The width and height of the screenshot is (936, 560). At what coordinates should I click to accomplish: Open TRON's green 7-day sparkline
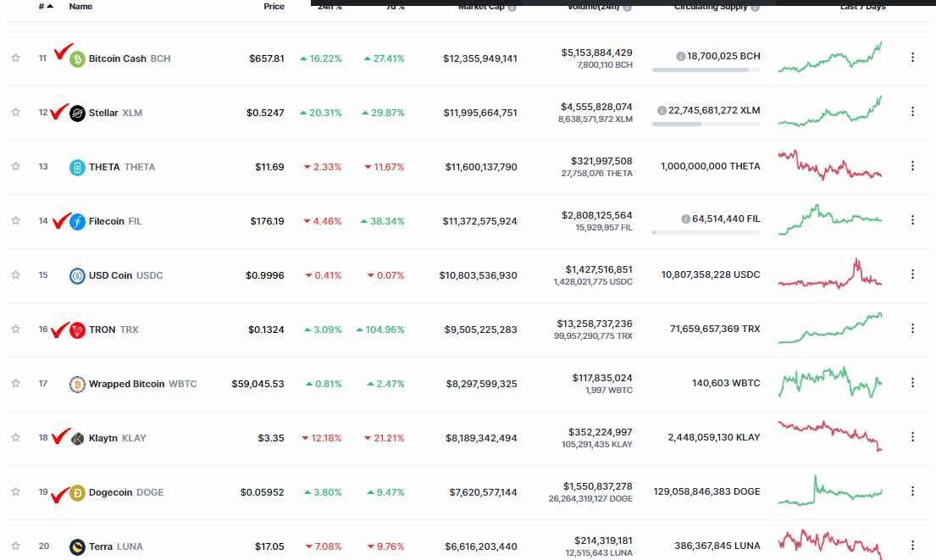830,329
